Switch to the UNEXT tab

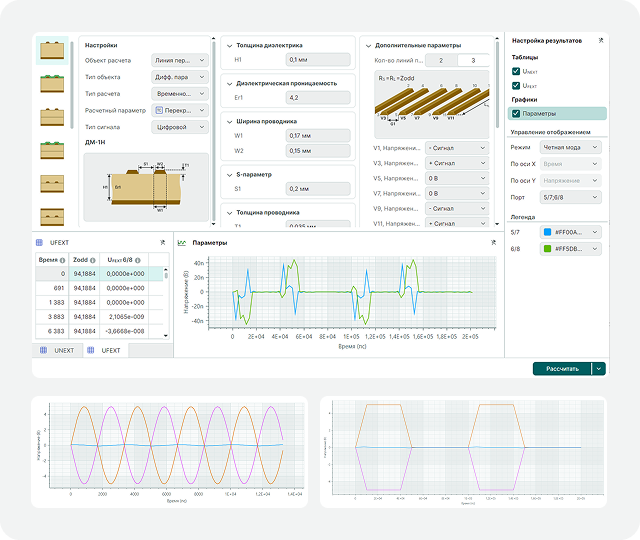pyautogui.click(x=58, y=350)
